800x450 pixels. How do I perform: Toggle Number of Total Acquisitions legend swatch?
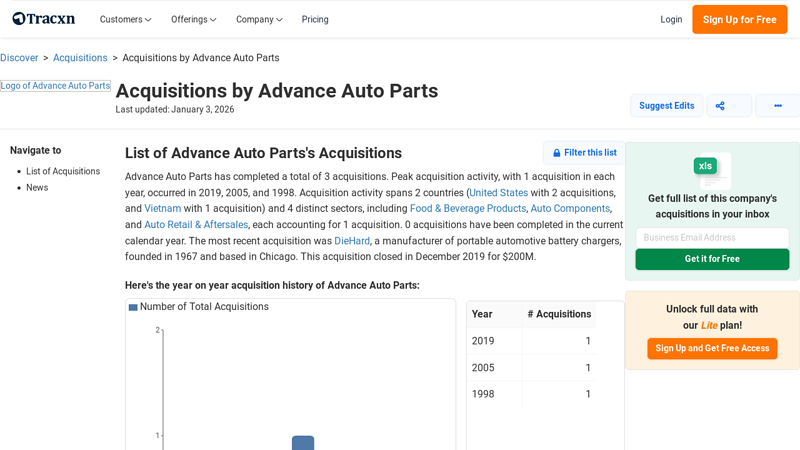pos(133,307)
